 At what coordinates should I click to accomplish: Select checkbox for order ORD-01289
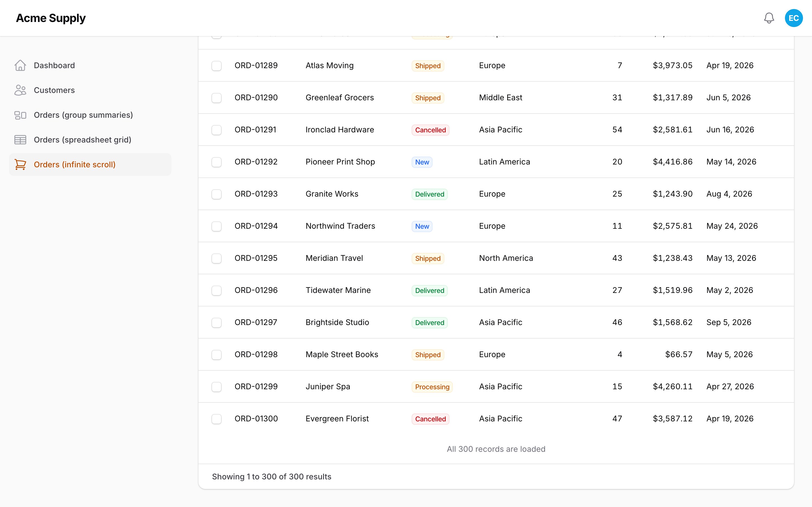point(217,66)
